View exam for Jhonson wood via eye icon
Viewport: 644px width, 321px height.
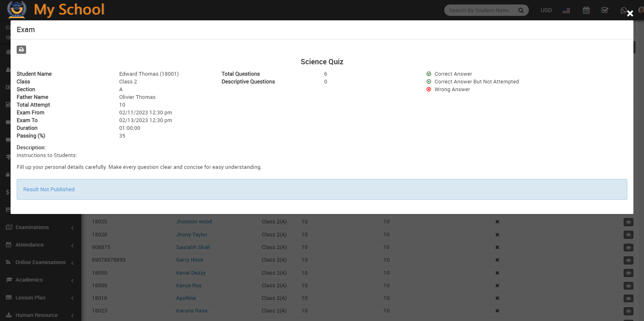(x=628, y=222)
